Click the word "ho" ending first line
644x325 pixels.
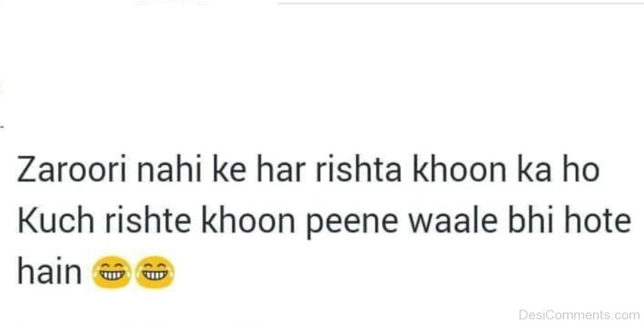(581, 169)
